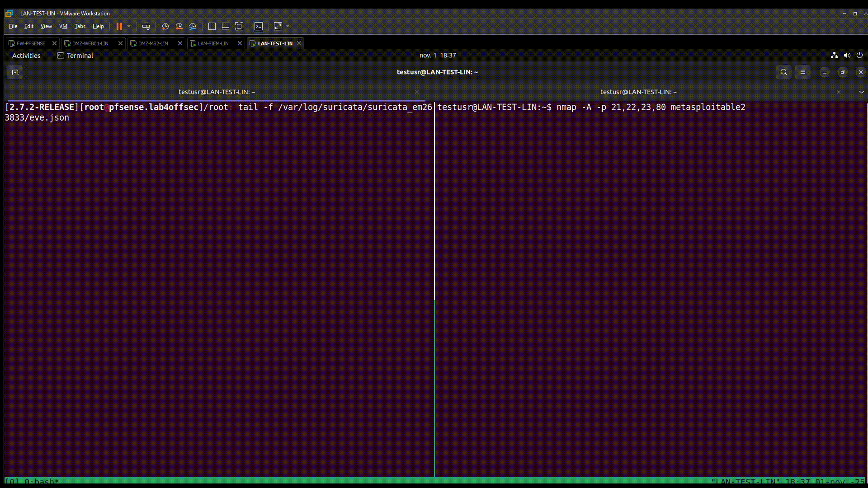
Task: Close the DMZ-MS2-LIN tab
Action: pyautogui.click(x=180, y=43)
